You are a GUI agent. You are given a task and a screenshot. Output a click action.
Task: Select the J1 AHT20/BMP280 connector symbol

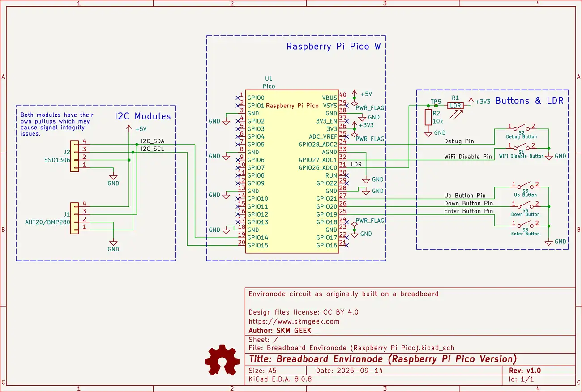[74, 218]
